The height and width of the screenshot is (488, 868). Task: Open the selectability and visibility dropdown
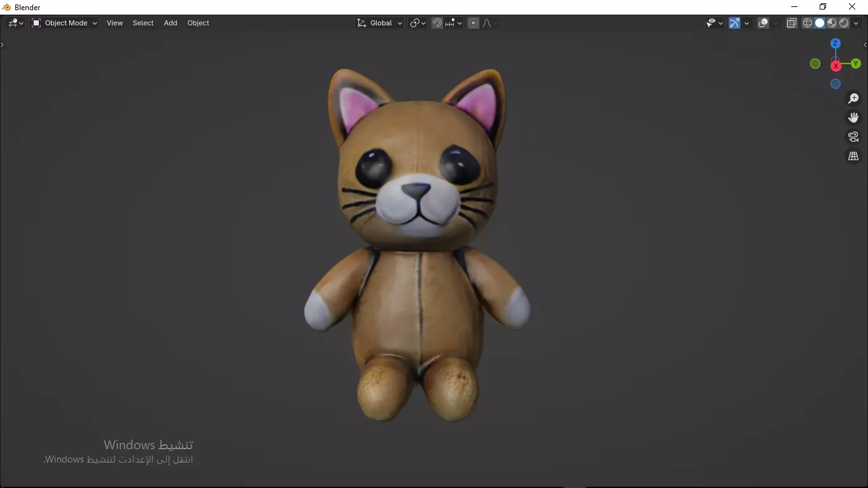tap(715, 23)
